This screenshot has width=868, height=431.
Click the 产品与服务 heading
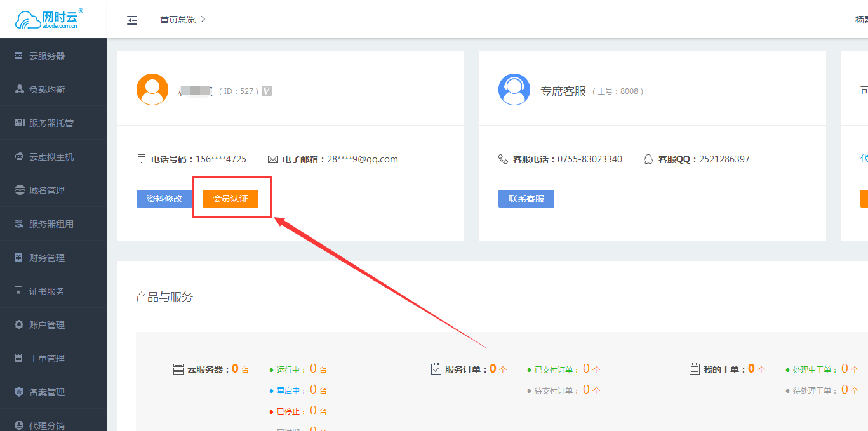click(164, 297)
